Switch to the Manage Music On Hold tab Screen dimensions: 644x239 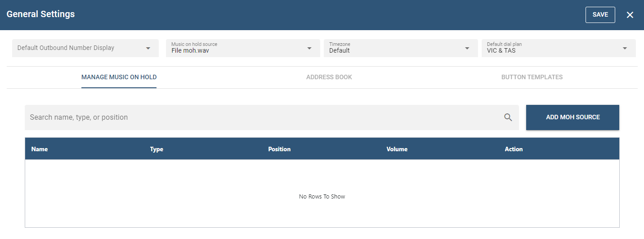(119, 77)
